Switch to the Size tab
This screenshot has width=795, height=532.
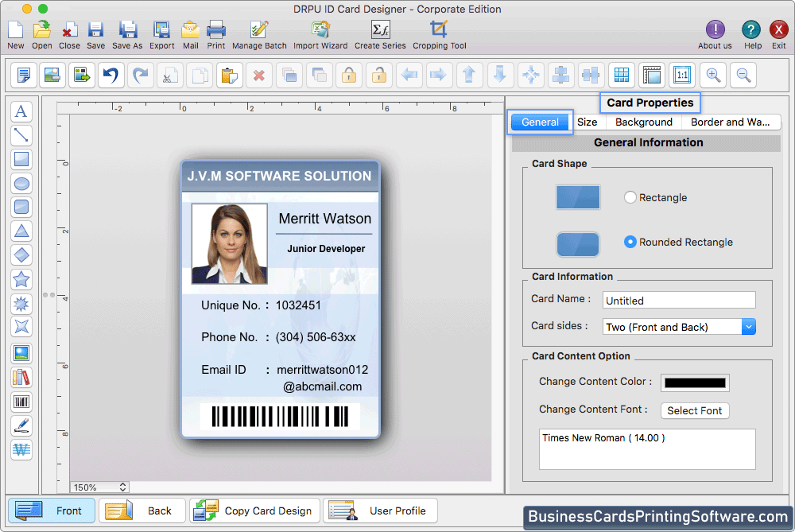(x=588, y=122)
